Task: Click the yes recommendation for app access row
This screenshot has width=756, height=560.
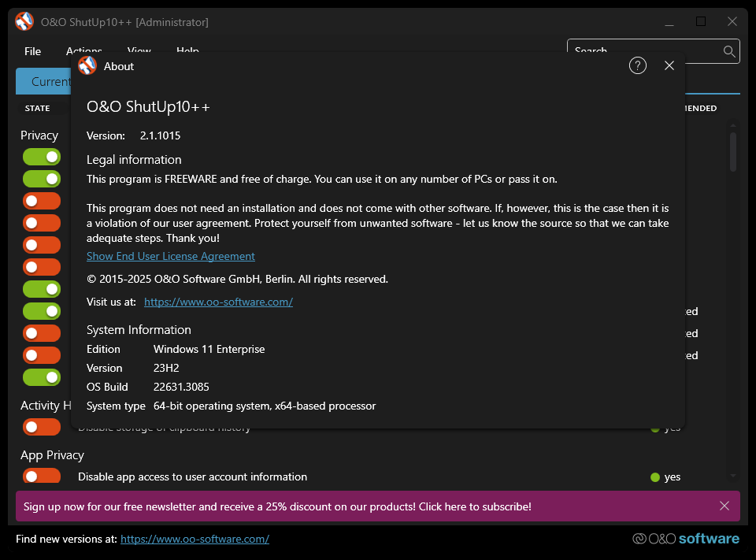Action: coord(665,477)
